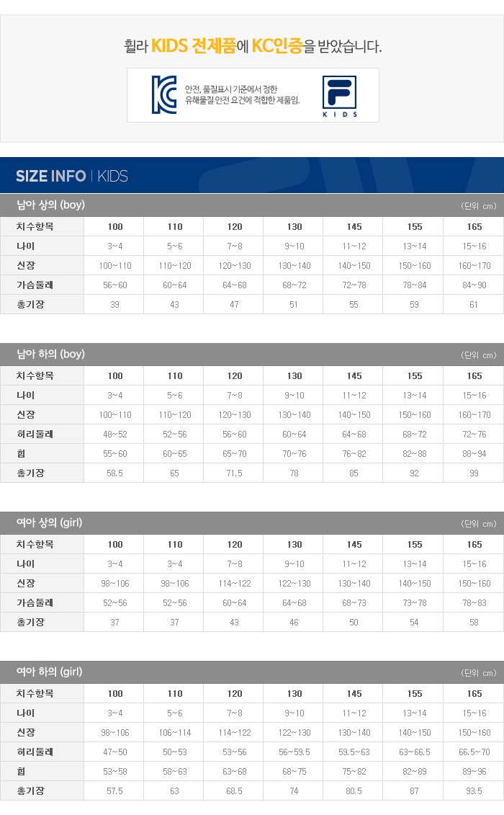The width and height of the screenshot is (504, 815).
Task: Click the FILA KIDS brand logo
Action: (339, 95)
